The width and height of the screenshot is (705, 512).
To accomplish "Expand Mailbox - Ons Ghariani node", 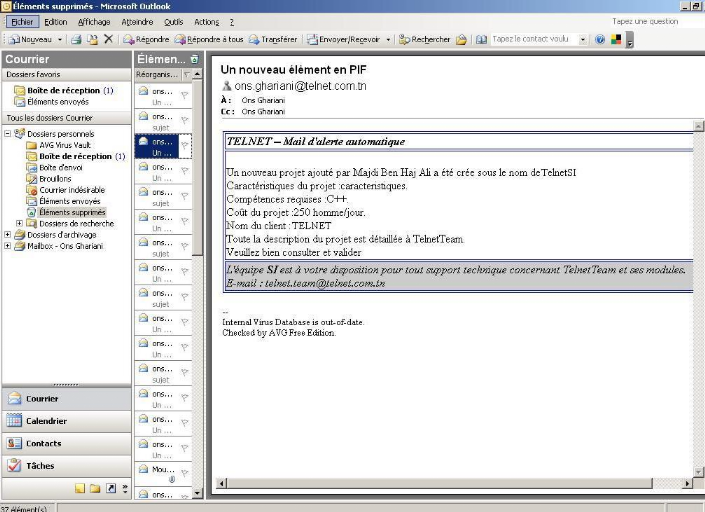I will (x=8, y=246).
